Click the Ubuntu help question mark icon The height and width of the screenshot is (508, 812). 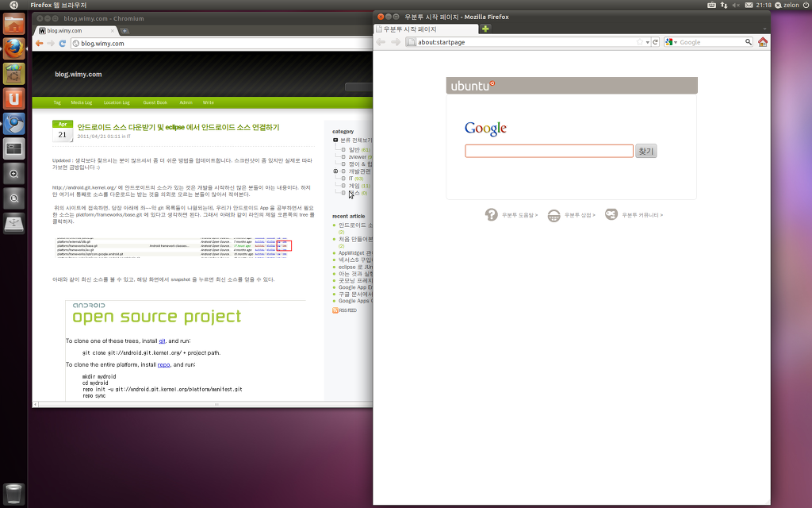(491, 214)
